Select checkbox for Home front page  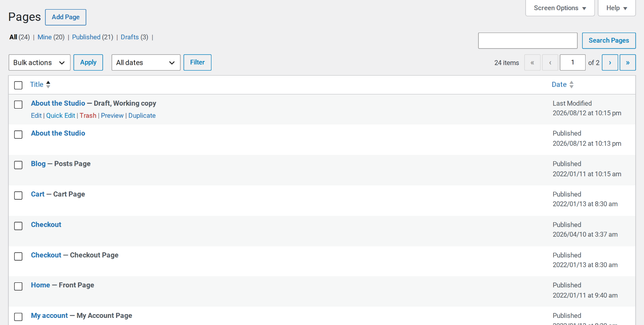click(x=18, y=286)
